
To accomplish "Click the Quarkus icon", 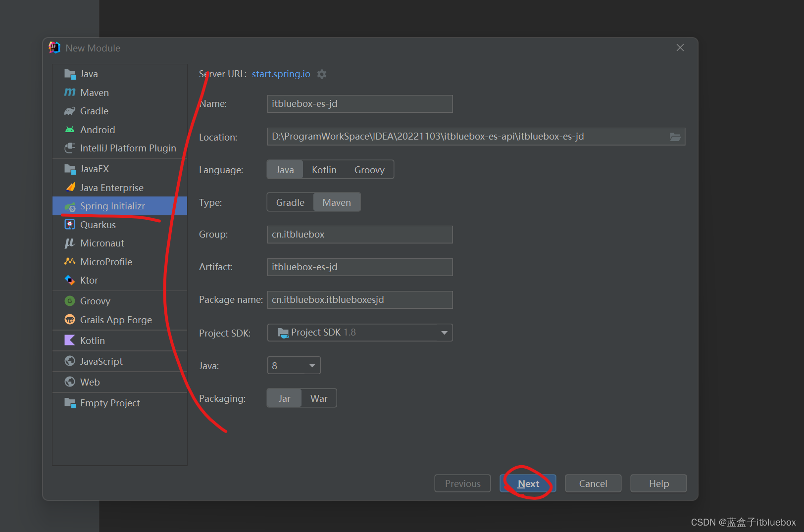I will pos(70,225).
